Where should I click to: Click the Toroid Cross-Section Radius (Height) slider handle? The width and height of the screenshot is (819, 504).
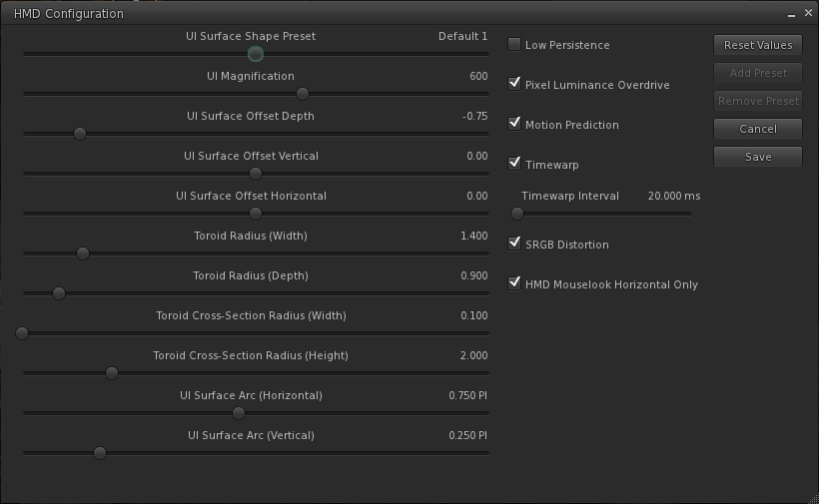point(112,373)
